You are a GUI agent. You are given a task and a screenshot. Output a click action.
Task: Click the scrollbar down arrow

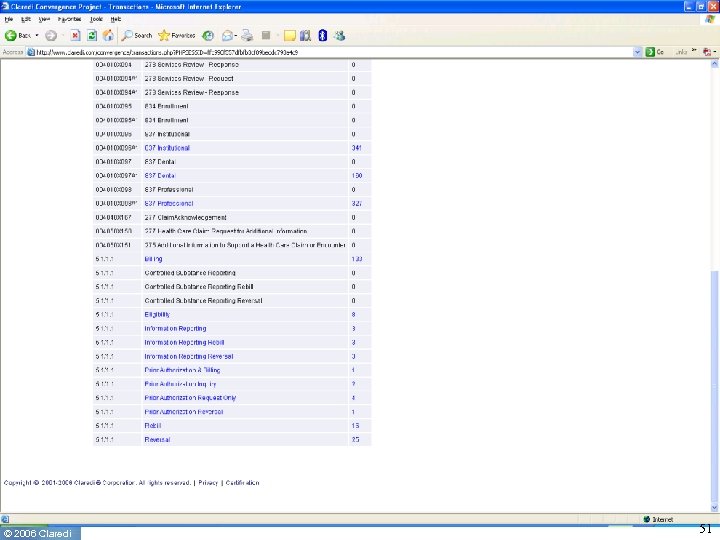pyautogui.click(x=714, y=507)
